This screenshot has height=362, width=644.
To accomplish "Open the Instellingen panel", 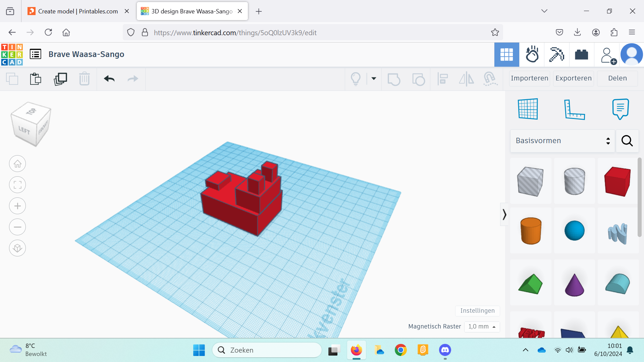I will [x=477, y=311].
